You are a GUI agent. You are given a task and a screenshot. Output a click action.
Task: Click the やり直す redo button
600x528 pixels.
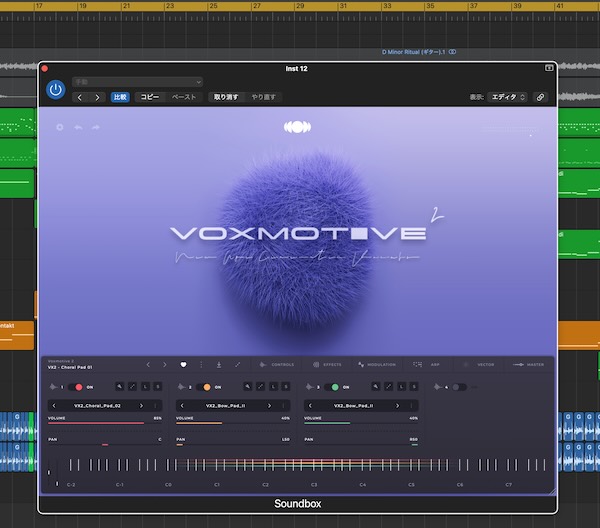coord(263,97)
